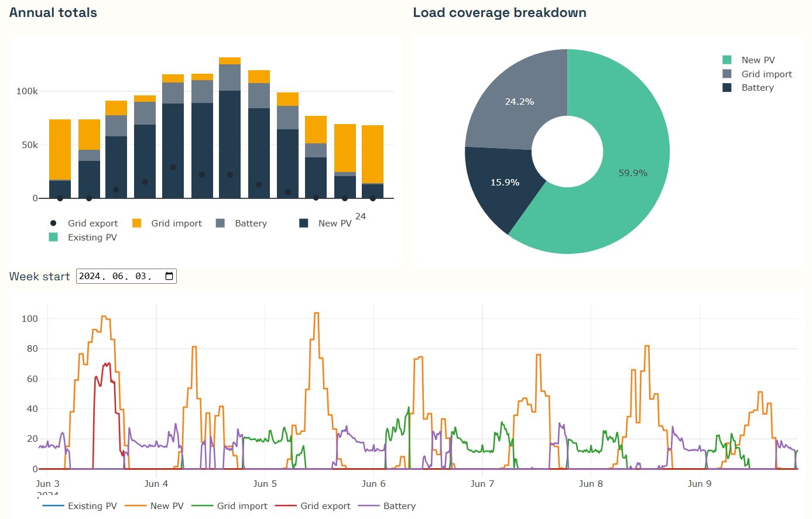Open the calendar picker in Week start
Viewport: 812px width, 519px height.
pos(169,276)
